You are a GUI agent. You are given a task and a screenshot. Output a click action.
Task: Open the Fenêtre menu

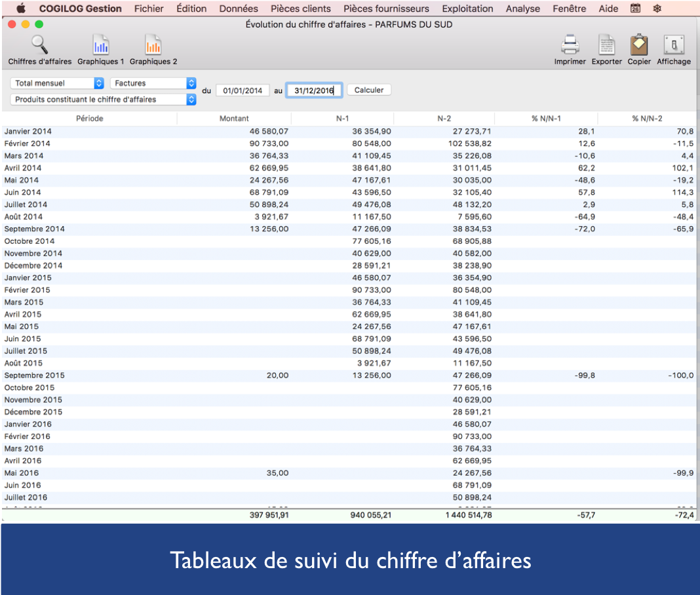pos(569,9)
